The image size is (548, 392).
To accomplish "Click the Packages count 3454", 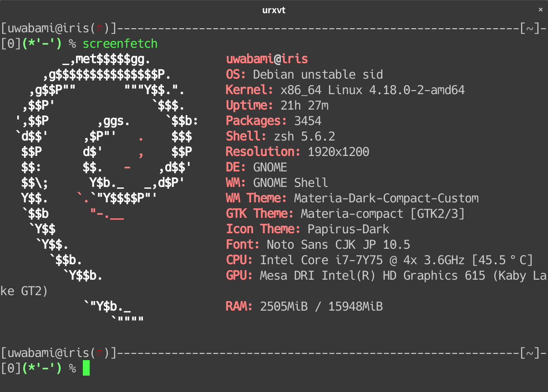I will tap(308, 121).
